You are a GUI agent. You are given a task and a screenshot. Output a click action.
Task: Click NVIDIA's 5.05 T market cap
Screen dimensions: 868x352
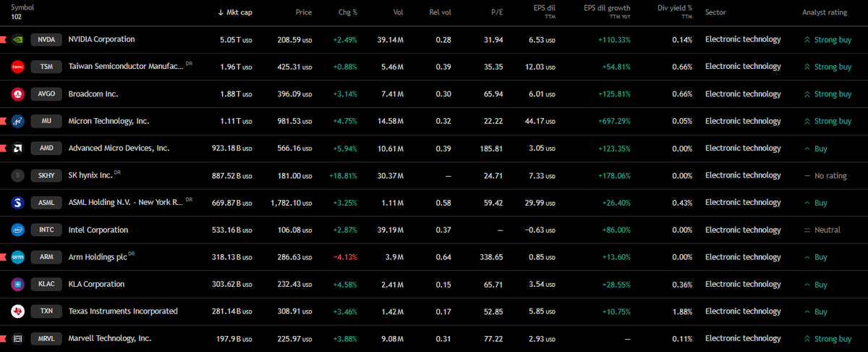236,40
